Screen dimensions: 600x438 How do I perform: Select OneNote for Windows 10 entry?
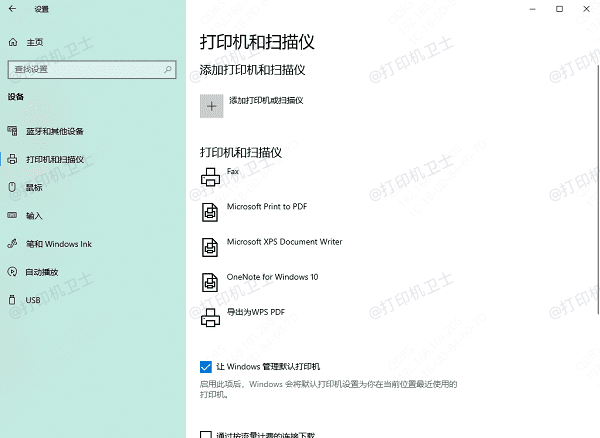coord(272,277)
